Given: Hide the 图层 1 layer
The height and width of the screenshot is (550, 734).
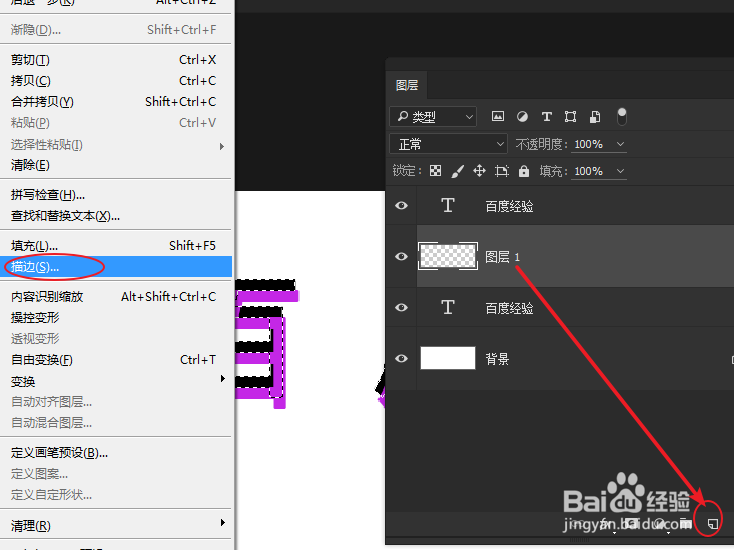Looking at the screenshot, I should coord(401,257).
